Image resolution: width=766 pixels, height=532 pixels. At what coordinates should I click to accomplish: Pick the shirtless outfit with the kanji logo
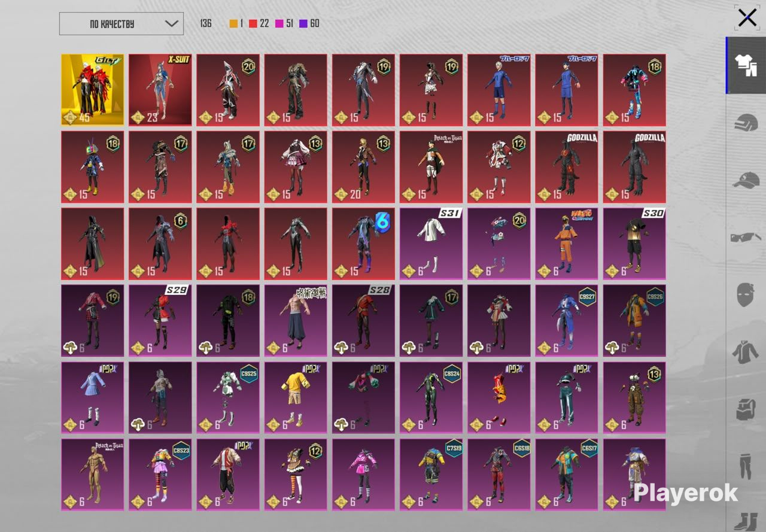click(x=296, y=320)
